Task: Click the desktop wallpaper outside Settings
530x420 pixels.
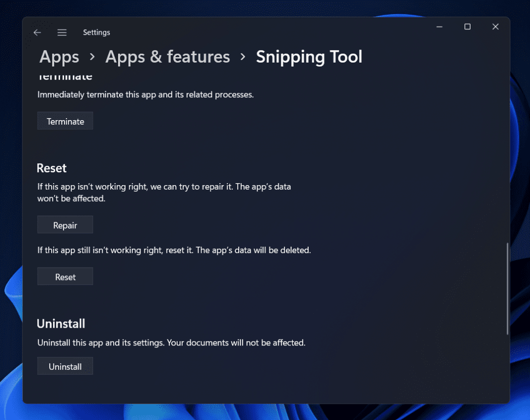Action: click(x=10, y=209)
